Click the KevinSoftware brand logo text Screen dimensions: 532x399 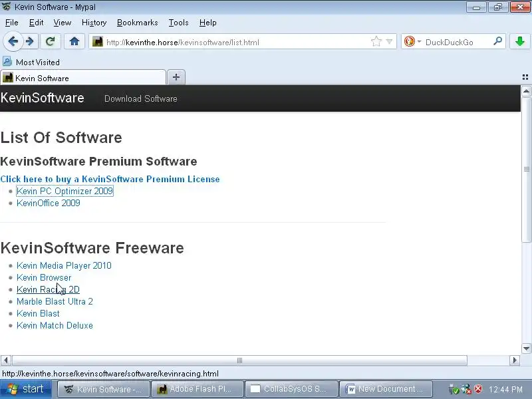click(42, 98)
